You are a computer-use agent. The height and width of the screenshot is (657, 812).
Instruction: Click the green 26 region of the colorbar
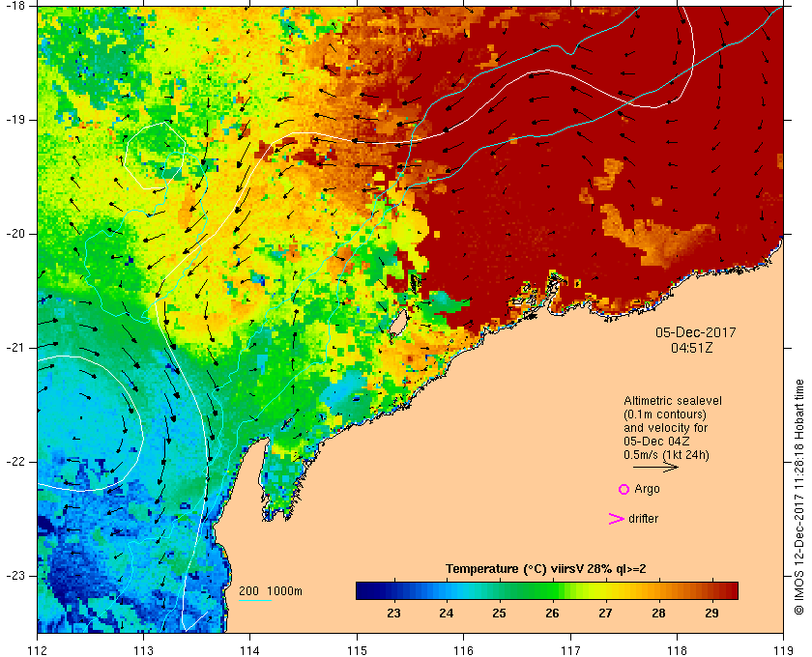tap(552, 590)
